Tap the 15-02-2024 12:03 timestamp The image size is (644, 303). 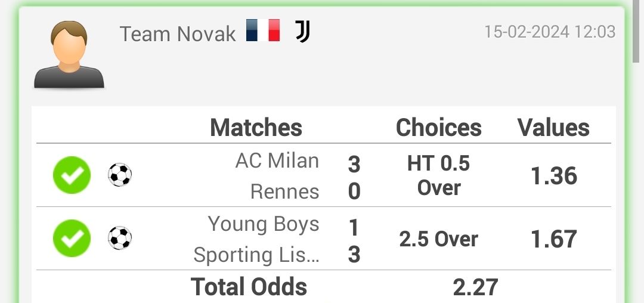tap(550, 32)
